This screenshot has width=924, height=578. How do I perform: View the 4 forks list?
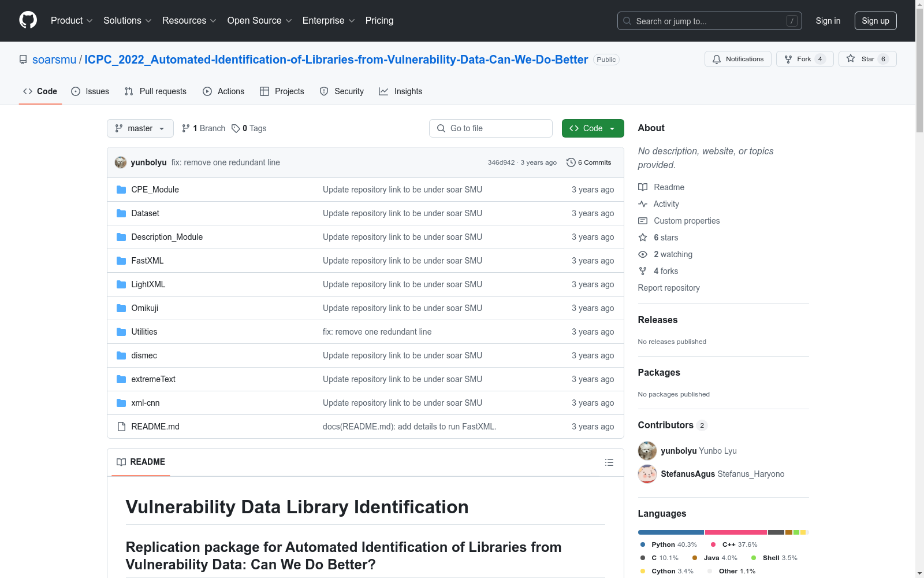tap(658, 271)
